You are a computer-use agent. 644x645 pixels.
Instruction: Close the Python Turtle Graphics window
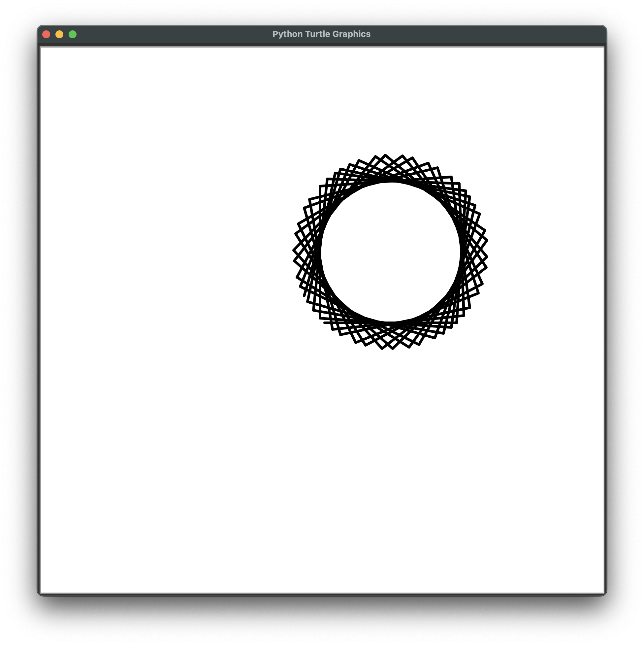coord(47,34)
